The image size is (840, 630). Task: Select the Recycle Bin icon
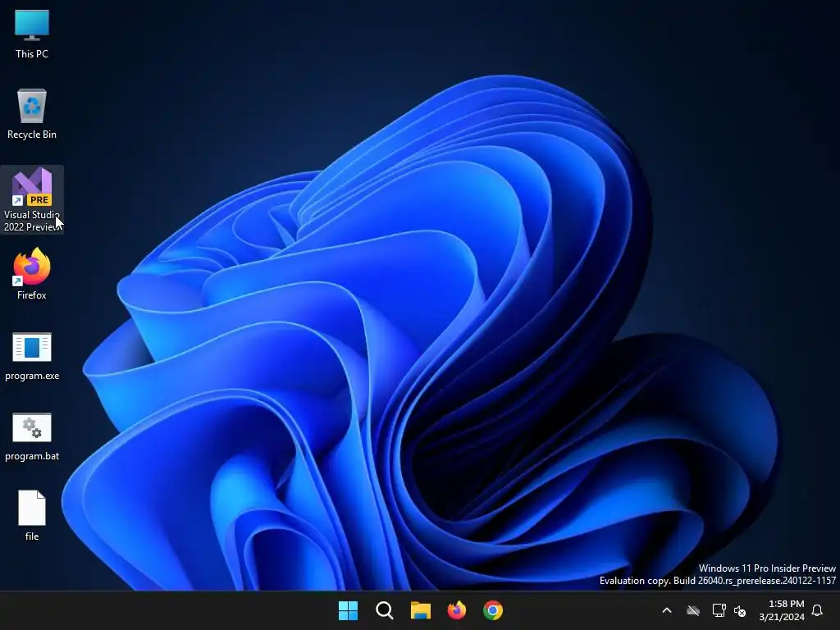coord(32,114)
